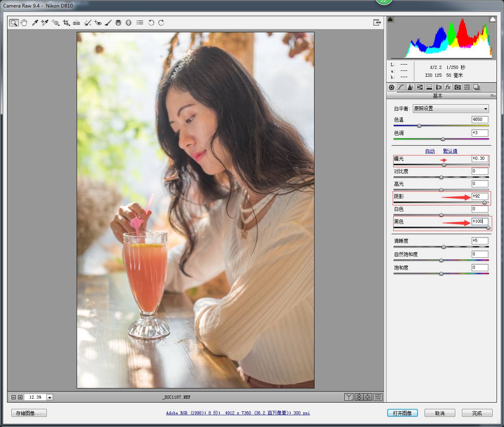Viewport: 504px width, 427px height.
Task: Open the Snapshots panel tab
Action: (x=476, y=87)
